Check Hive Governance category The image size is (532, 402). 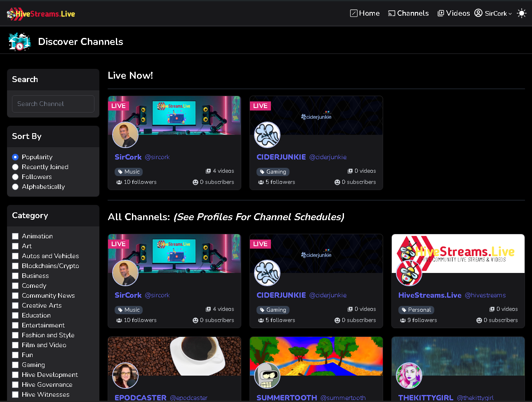15,385
